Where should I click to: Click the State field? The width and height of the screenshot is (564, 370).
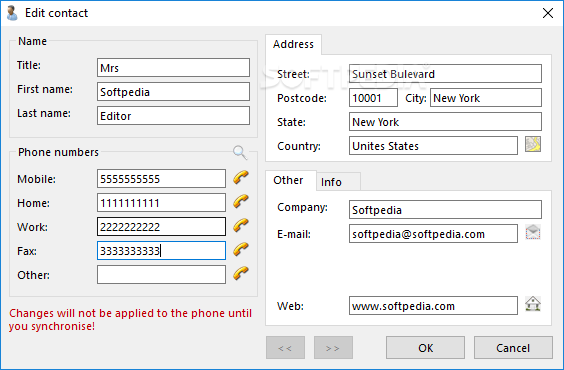point(445,122)
